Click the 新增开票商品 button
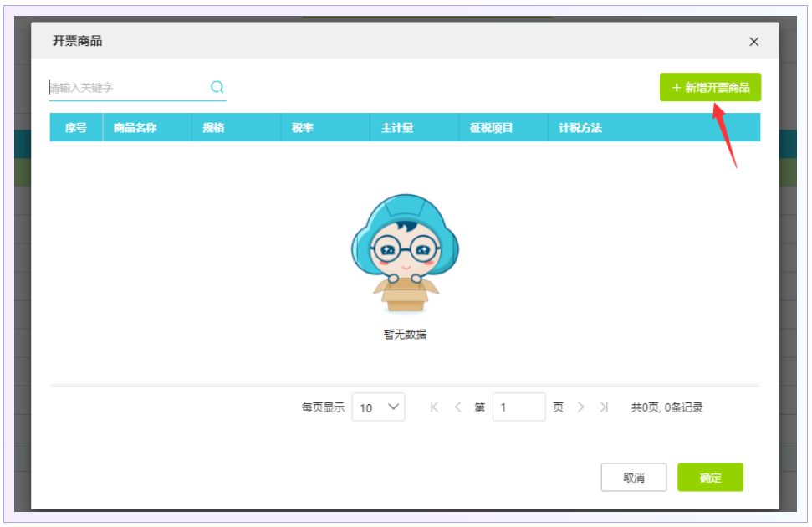This screenshot has height=527, width=812. tap(710, 87)
